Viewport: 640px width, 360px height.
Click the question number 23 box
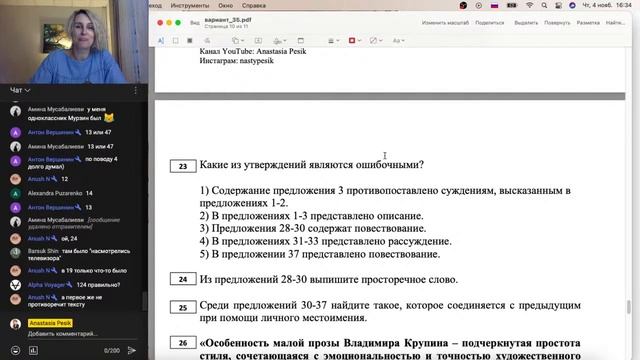coord(183,166)
